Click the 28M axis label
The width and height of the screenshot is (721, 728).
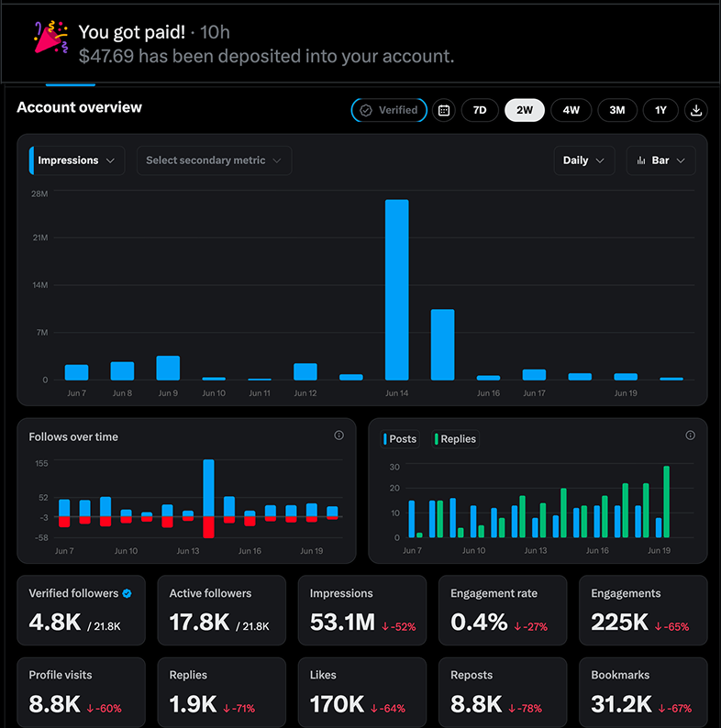[x=39, y=193]
